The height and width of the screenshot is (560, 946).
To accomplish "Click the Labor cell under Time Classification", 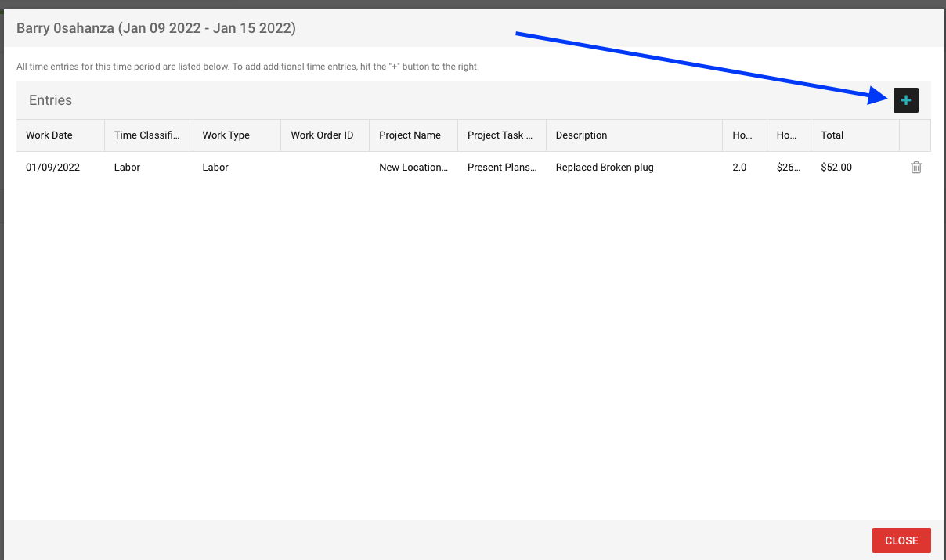I will [x=127, y=168].
